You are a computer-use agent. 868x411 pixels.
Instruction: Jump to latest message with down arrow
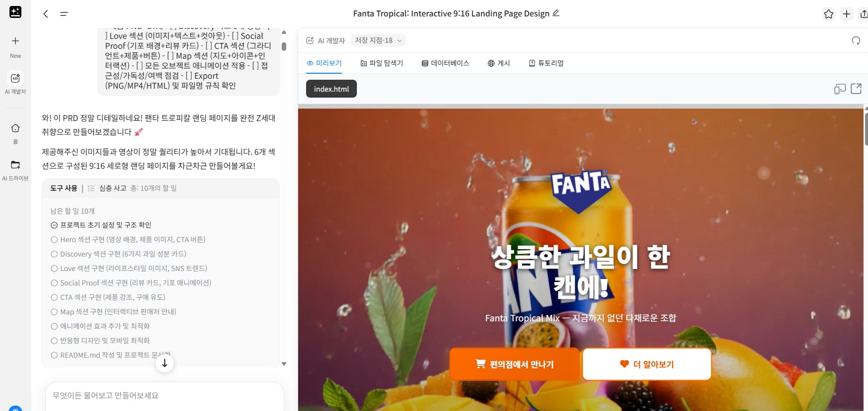[x=165, y=363]
